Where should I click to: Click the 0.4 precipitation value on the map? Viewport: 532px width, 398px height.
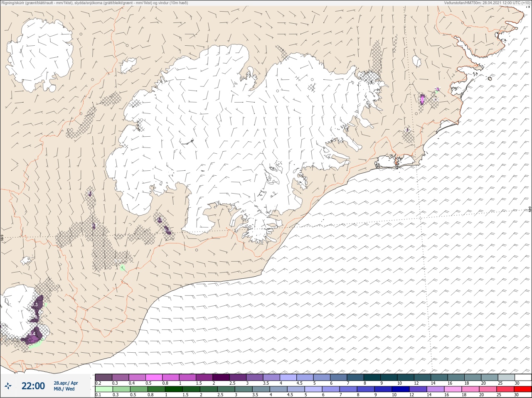click(32, 334)
